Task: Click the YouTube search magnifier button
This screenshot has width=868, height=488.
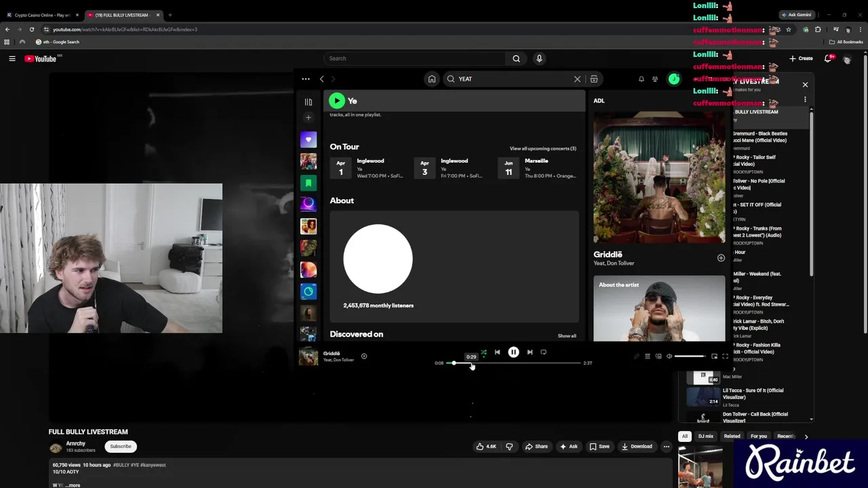Action: pos(516,58)
